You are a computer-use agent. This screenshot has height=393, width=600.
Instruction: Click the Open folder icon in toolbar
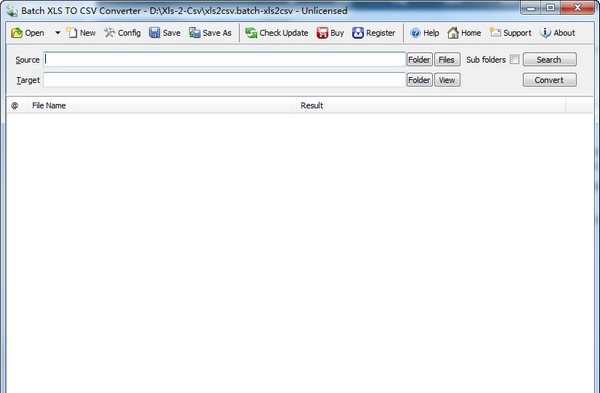pos(16,33)
